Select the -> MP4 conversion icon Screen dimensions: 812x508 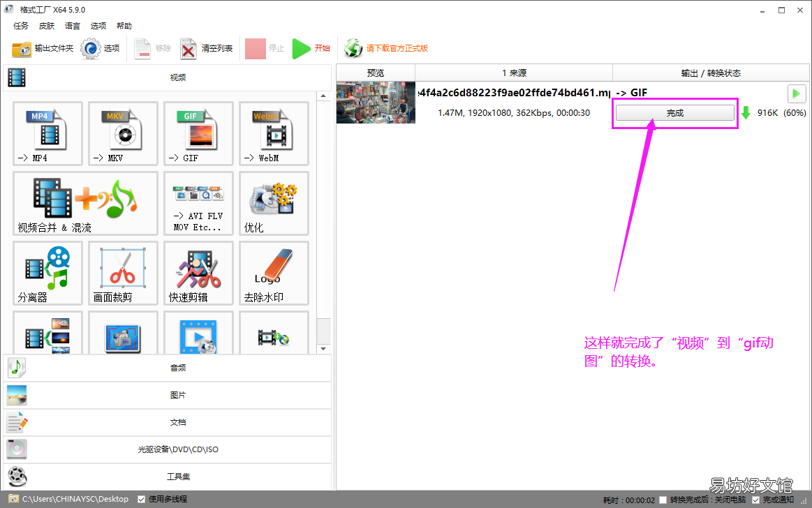tap(47, 134)
